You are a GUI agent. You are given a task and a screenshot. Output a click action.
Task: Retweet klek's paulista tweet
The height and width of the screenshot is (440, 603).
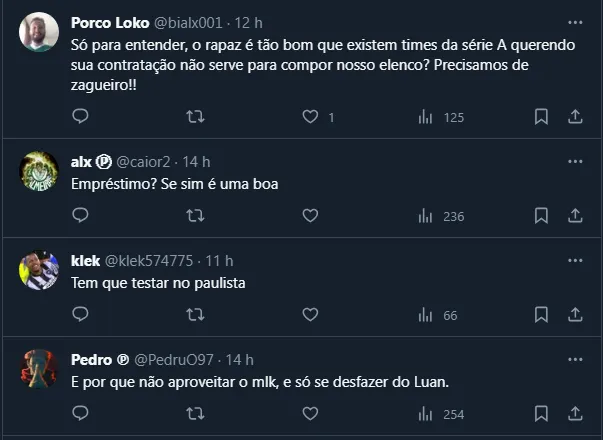(x=196, y=315)
